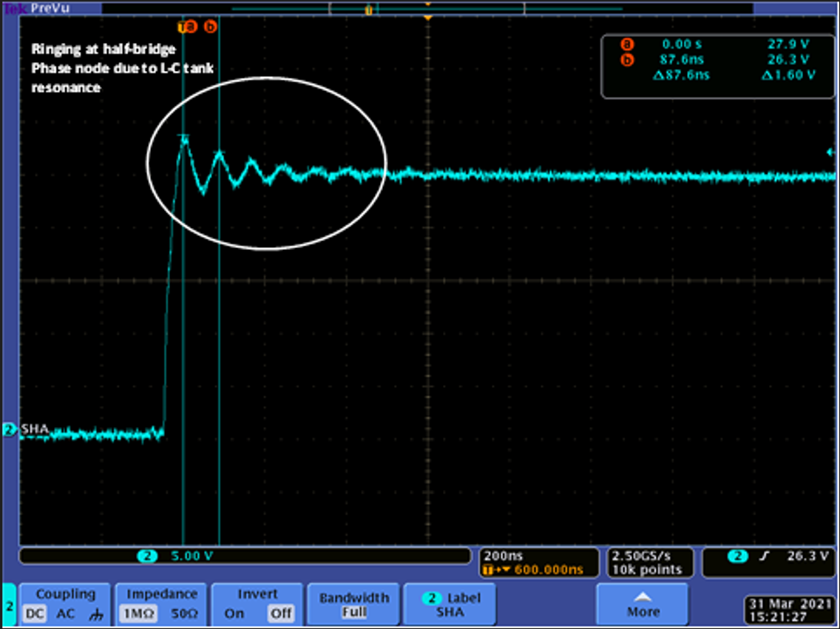Select 1MΩ input impedance

pyautogui.click(x=138, y=613)
